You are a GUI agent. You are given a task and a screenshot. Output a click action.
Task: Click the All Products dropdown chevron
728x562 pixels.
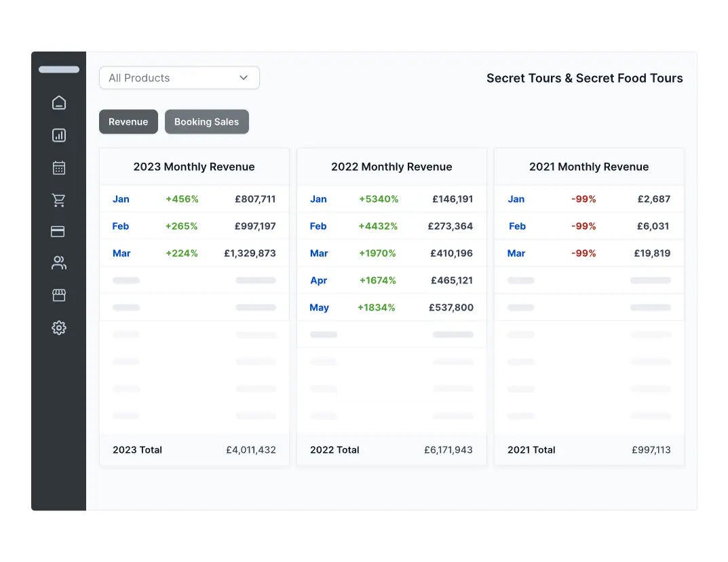pos(244,77)
